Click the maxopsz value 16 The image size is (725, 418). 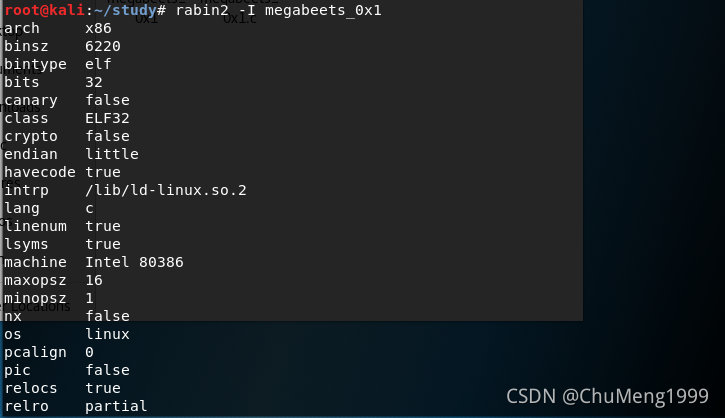(x=94, y=280)
